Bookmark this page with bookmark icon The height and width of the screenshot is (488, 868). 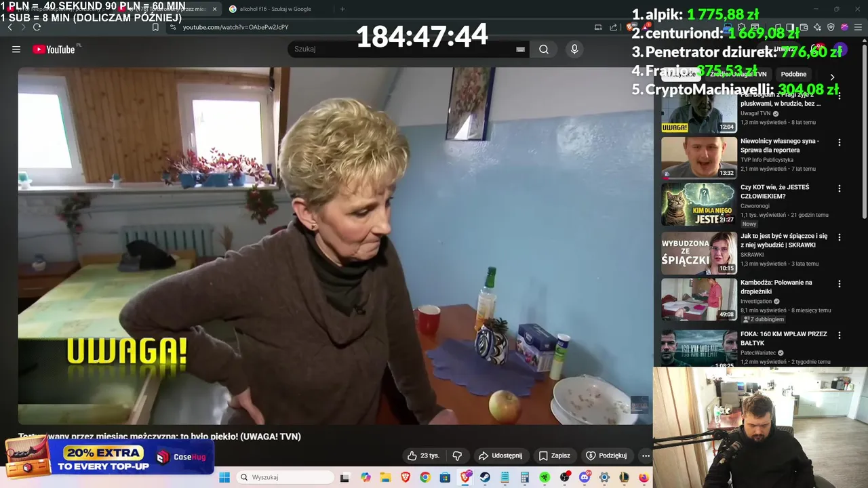point(155,27)
